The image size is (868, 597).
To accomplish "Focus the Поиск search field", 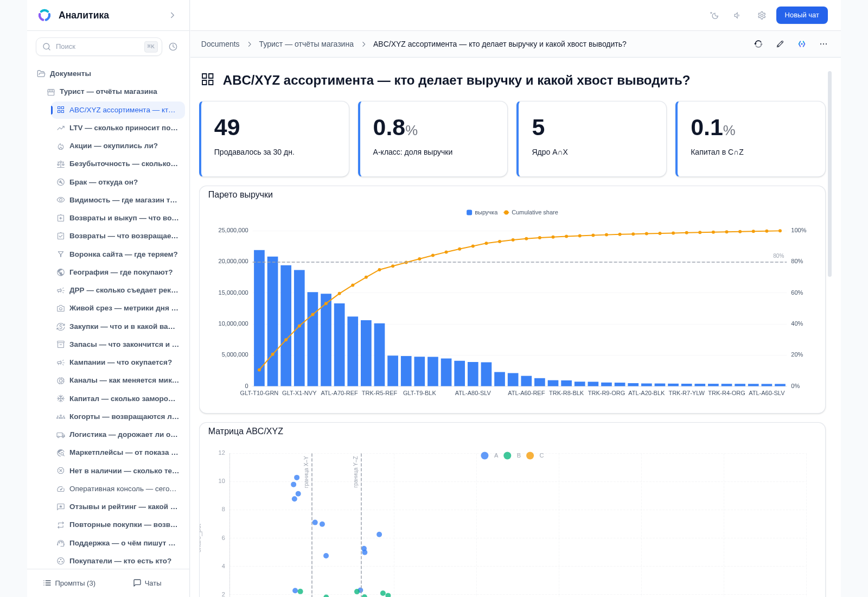I will tap(99, 47).
